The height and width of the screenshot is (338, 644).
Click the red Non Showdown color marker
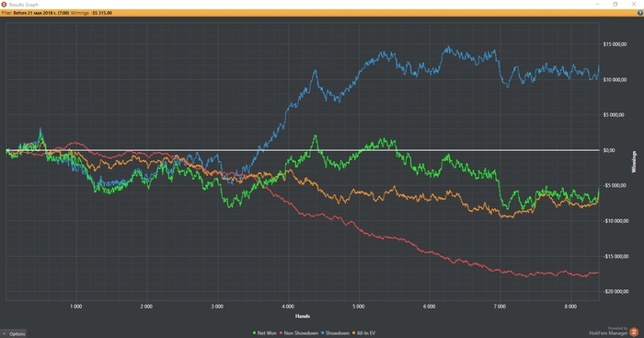pyautogui.click(x=282, y=333)
